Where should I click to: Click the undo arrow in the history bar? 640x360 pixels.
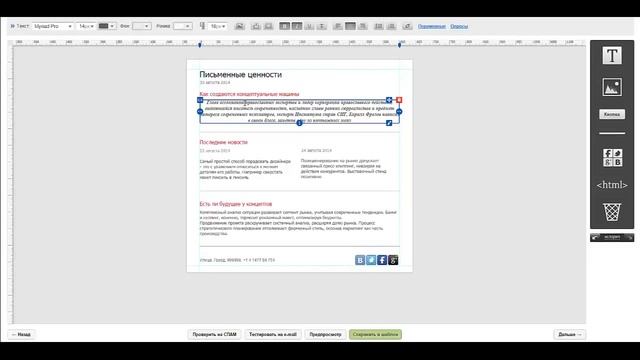596,237
